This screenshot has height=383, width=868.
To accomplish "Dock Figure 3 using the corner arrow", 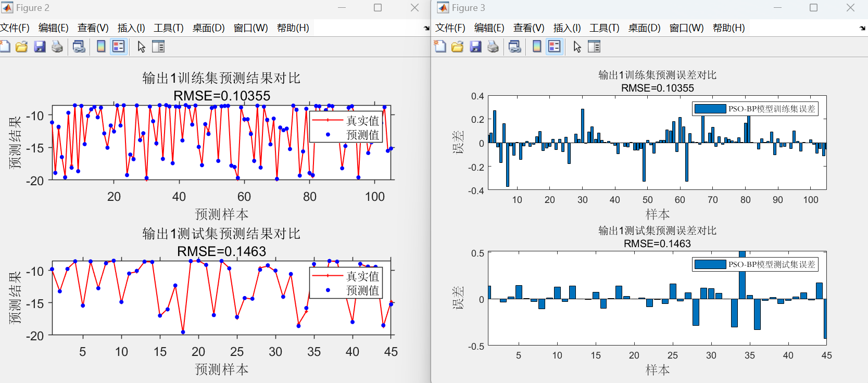I will (x=862, y=28).
